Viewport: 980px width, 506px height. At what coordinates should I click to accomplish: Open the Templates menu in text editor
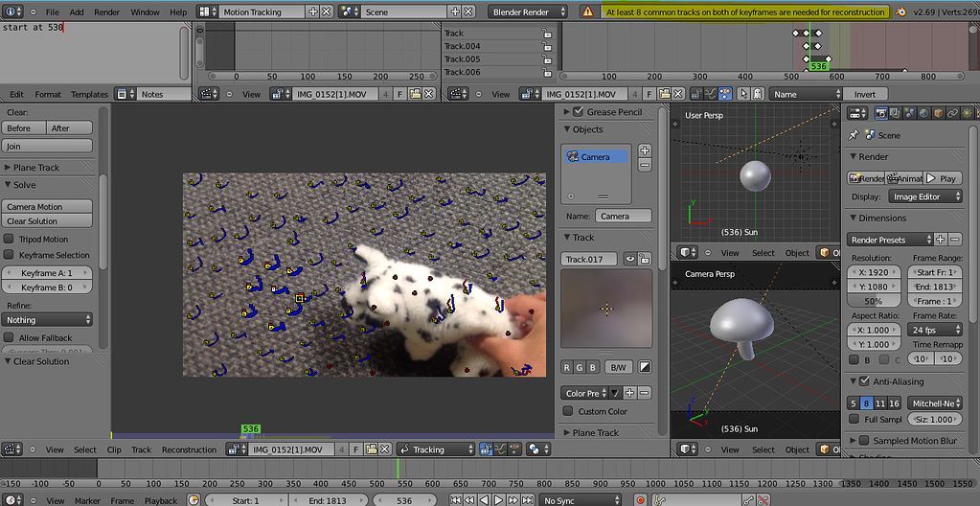pos(89,95)
